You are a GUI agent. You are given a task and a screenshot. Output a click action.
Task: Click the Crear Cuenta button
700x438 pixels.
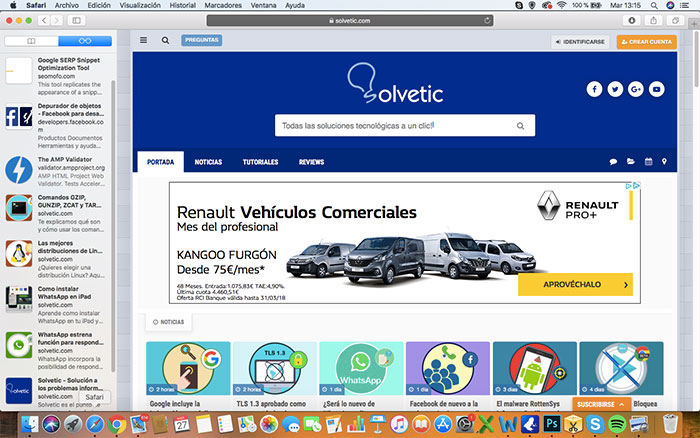coord(646,42)
